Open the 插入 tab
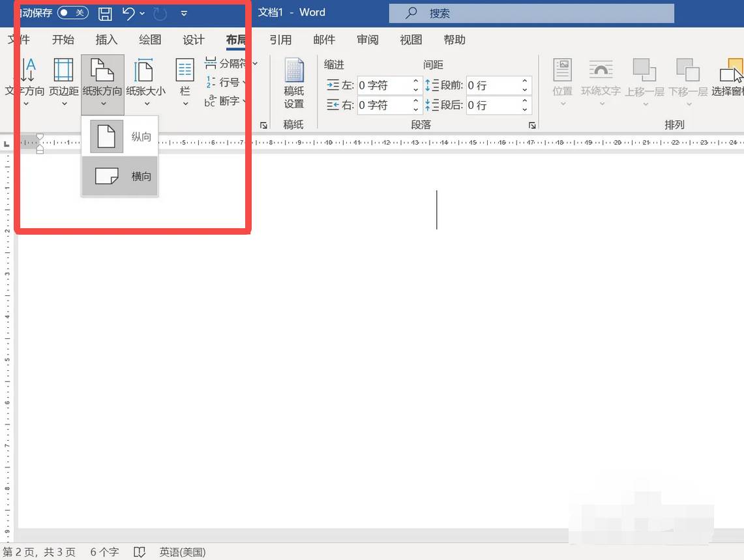 106,40
